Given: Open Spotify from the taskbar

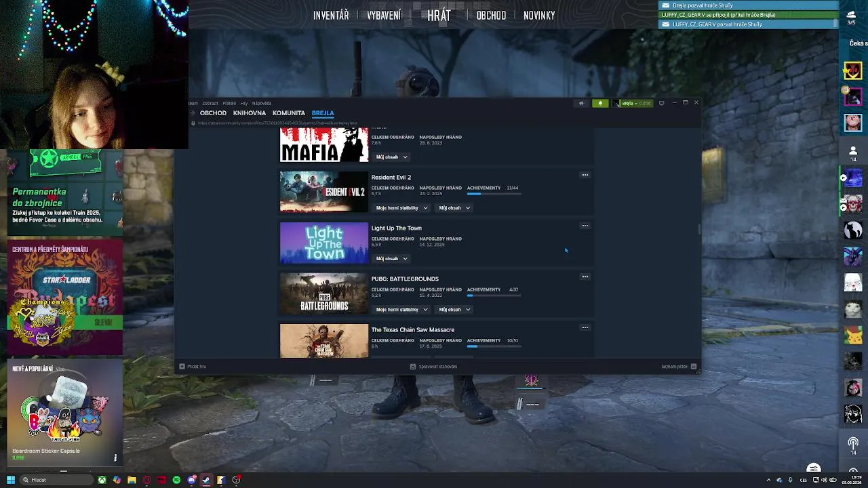Looking at the screenshot, I should click(x=176, y=480).
